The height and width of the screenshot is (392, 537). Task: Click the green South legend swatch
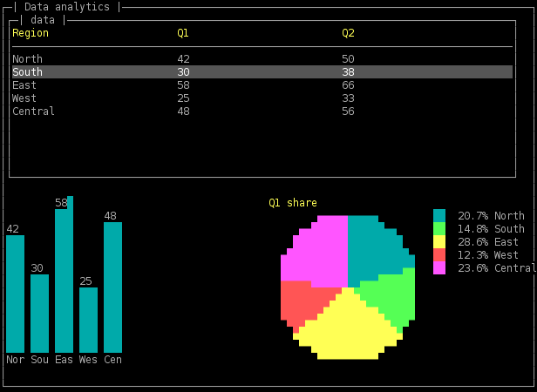(x=439, y=229)
